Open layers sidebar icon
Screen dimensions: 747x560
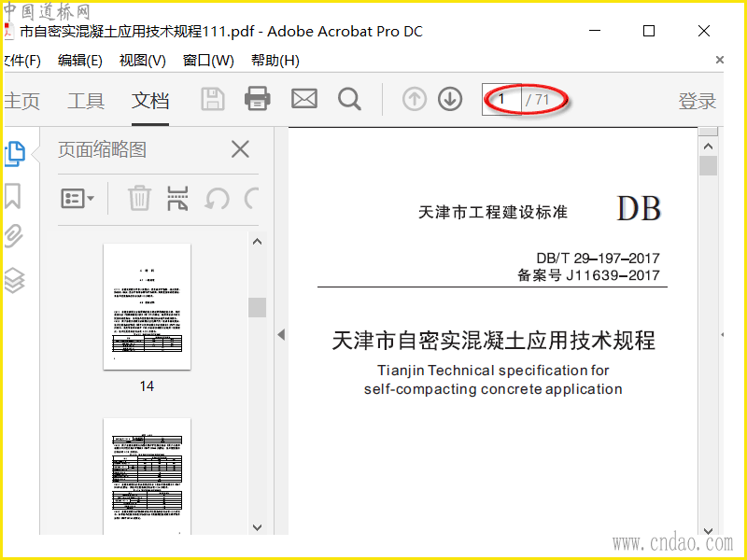(14, 280)
